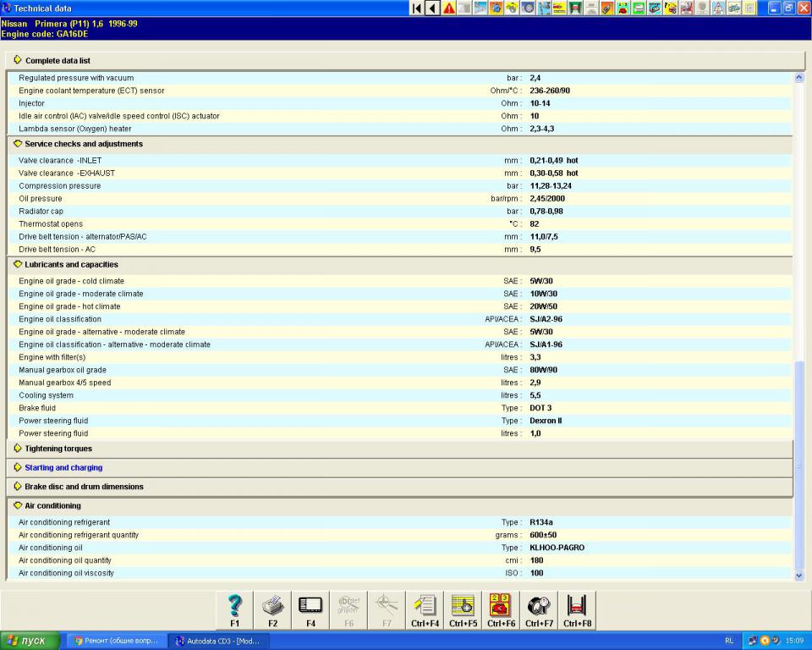Select the Lambda sensor (Oxygen) heater row
The width and height of the screenshot is (812, 650).
[x=400, y=129]
